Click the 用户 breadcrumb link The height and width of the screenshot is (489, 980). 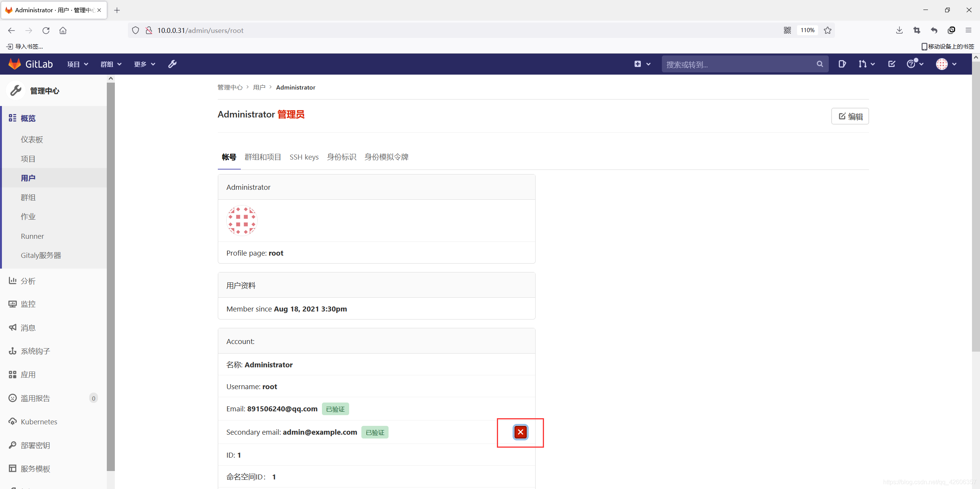tap(259, 87)
